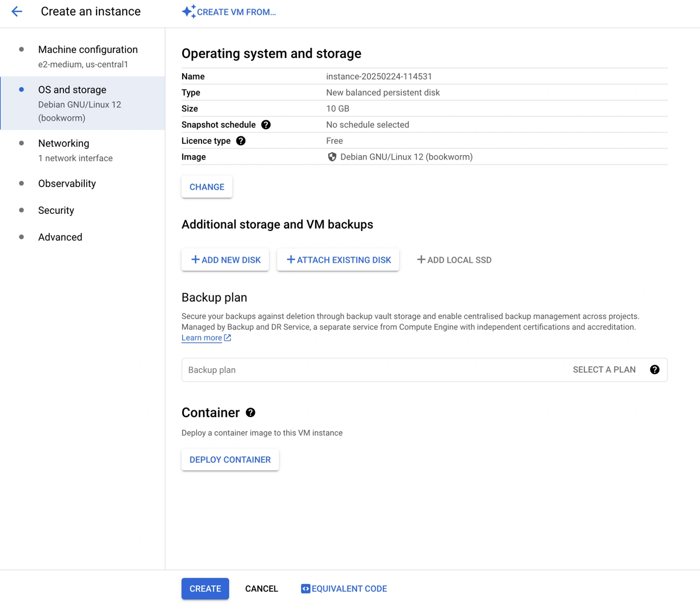Screen dimensions: 700x606
Task: Select the Advanced section
Action: click(60, 237)
